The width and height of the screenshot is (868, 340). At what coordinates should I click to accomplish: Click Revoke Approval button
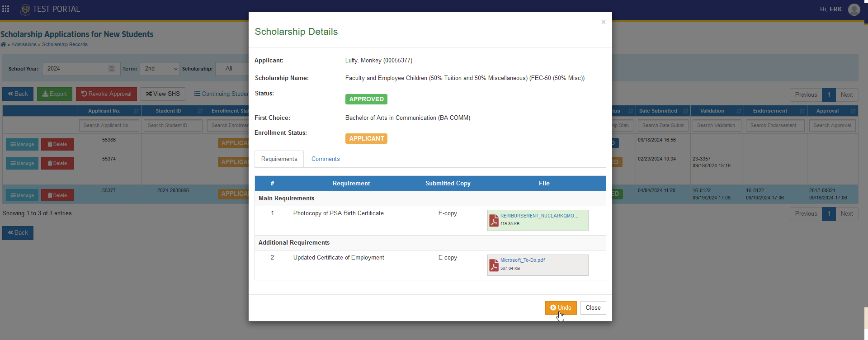click(106, 94)
